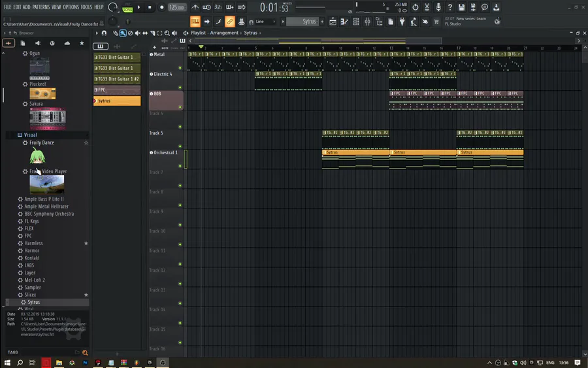This screenshot has height=368, width=588.
Task: Open the question mark help icon
Action: tap(450, 7)
